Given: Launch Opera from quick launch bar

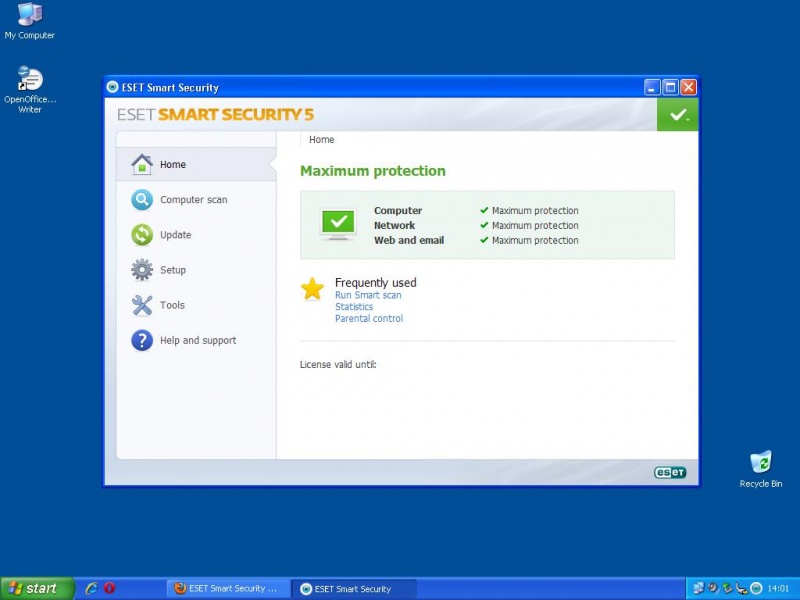Looking at the screenshot, I should pyautogui.click(x=109, y=588).
